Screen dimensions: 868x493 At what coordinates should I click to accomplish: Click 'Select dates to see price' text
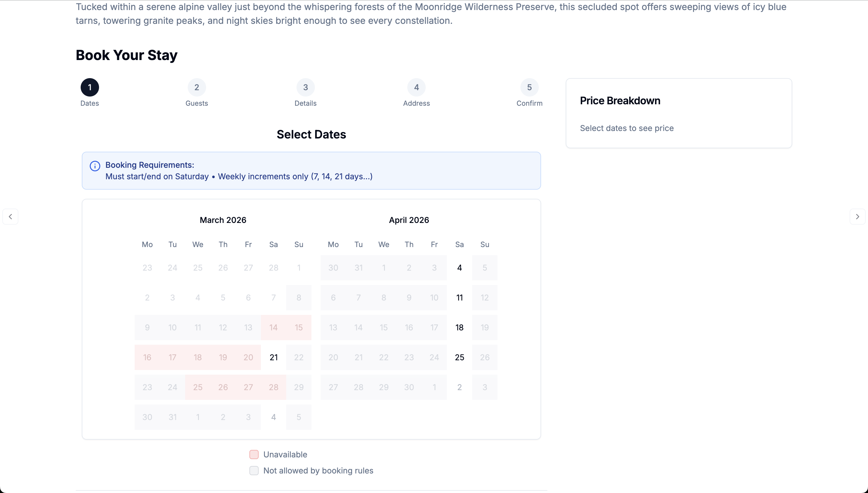627,128
